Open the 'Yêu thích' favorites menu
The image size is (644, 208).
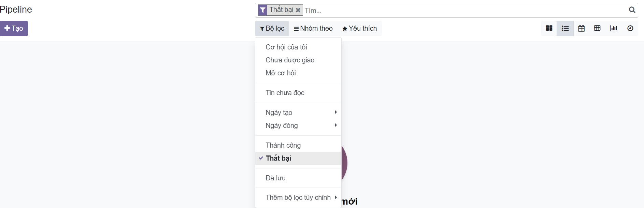(360, 28)
